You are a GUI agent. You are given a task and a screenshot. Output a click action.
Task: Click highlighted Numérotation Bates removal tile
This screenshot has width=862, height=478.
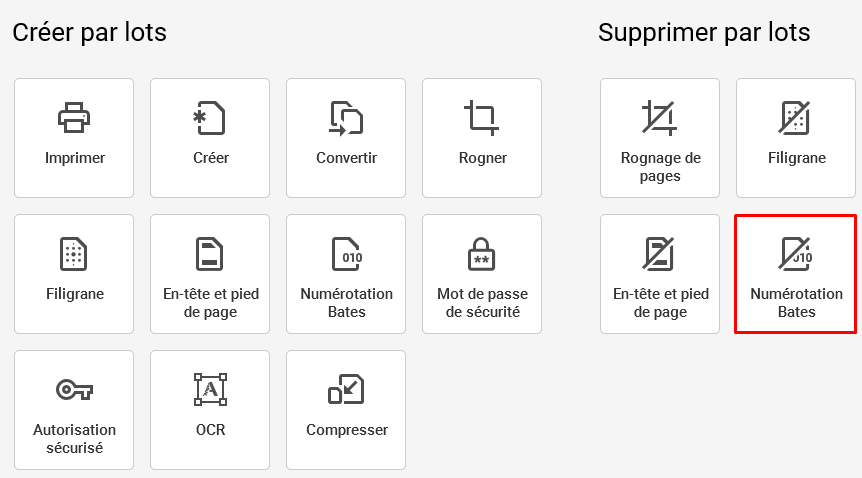click(x=796, y=274)
